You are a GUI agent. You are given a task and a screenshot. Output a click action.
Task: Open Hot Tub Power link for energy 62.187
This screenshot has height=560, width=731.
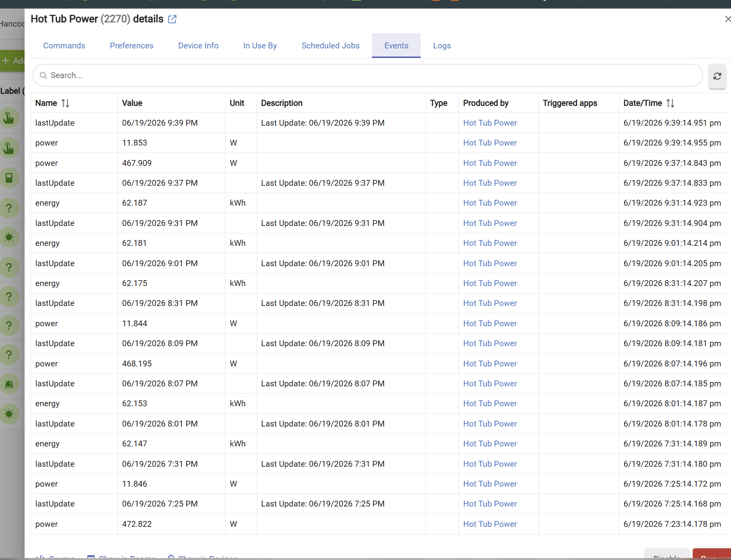[x=490, y=203]
